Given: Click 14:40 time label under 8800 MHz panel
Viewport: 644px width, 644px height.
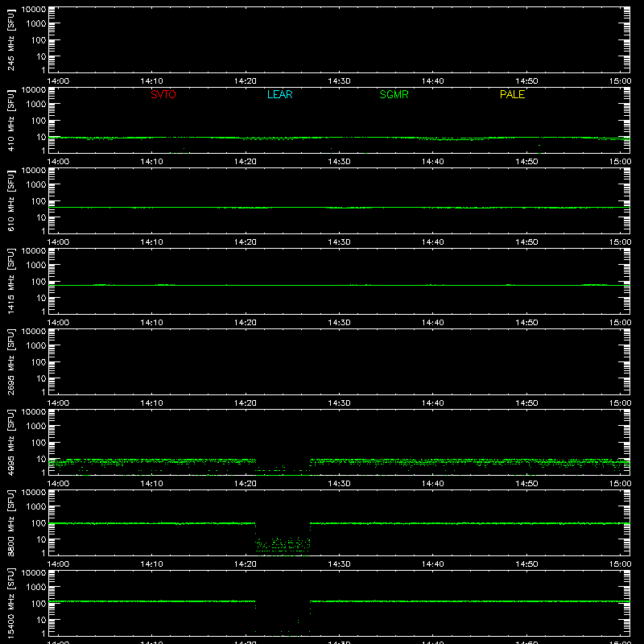Looking at the screenshot, I should point(432,564).
